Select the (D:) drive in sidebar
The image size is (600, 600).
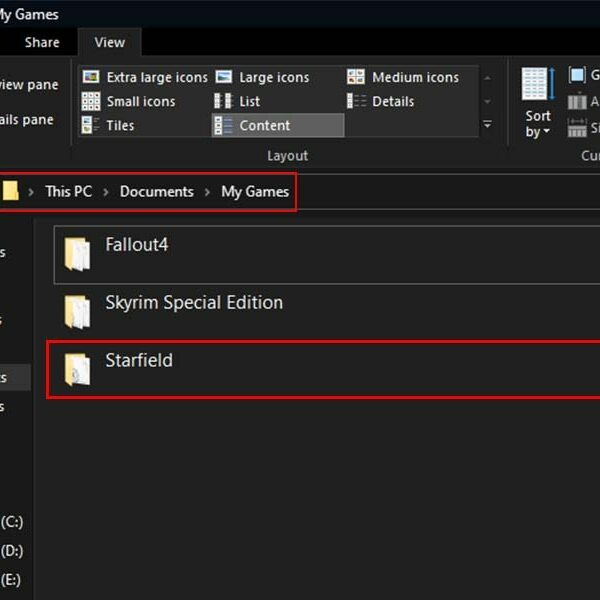(12, 551)
